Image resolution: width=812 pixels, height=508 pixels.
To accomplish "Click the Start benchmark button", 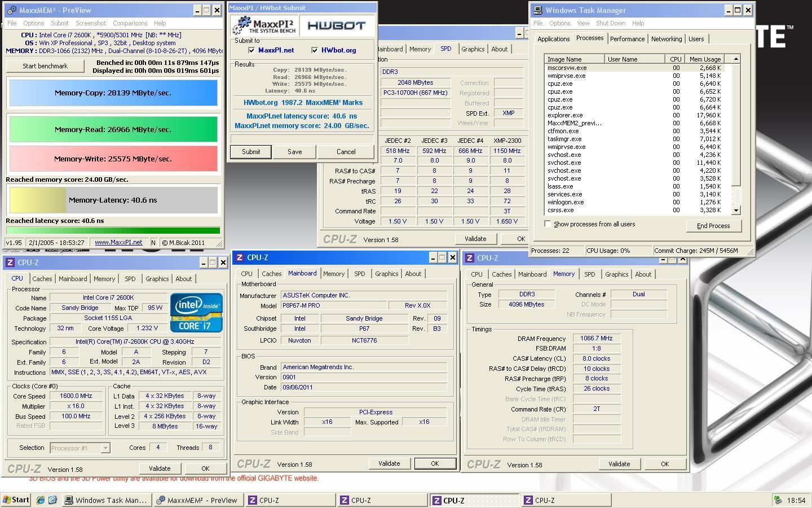I will coord(45,66).
